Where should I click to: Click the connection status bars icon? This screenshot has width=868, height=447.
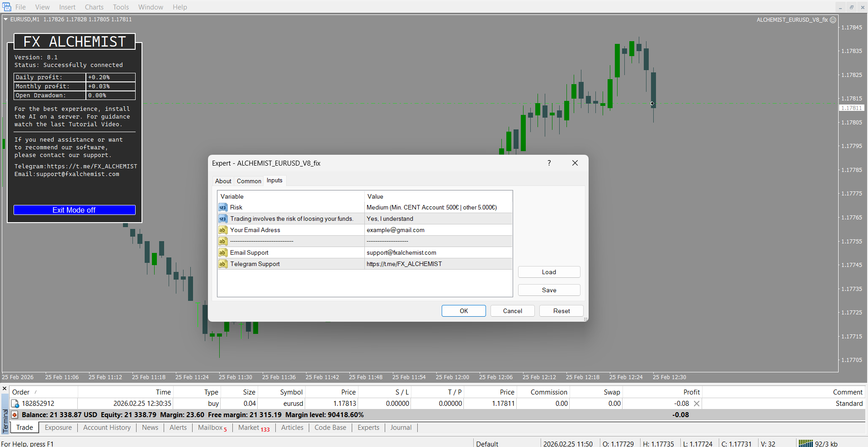(805, 443)
